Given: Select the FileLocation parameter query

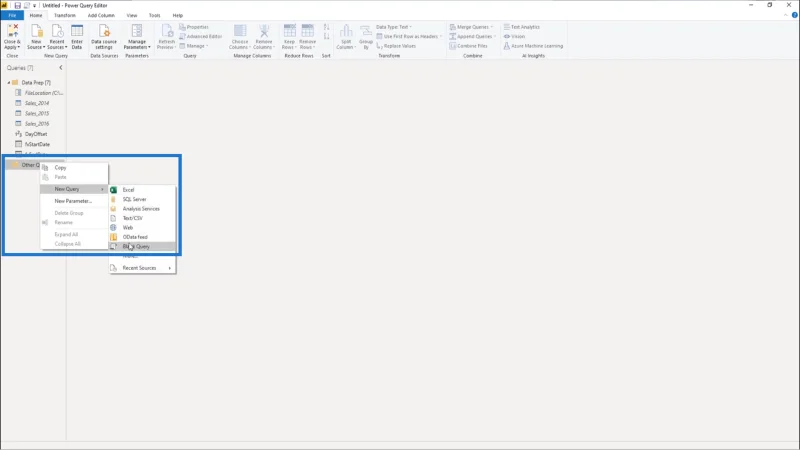Looking at the screenshot, I should coord(40,93).
